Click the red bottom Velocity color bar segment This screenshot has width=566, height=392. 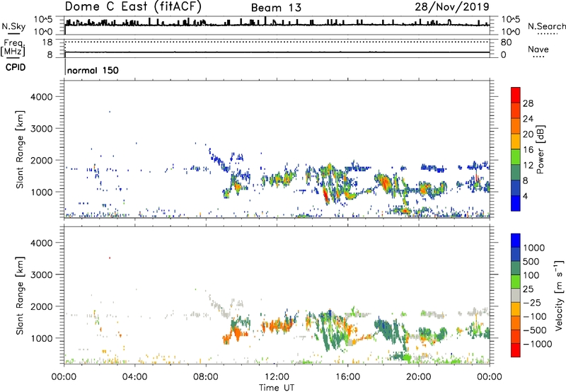tap(516, 350)
